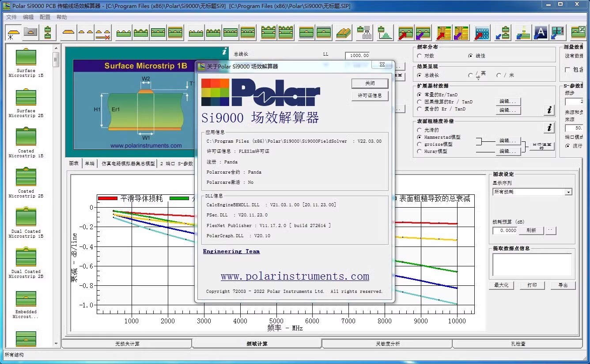Open the 帮助 menu
Viewport: 590px width, 364px height.
(x=62, y=17)
